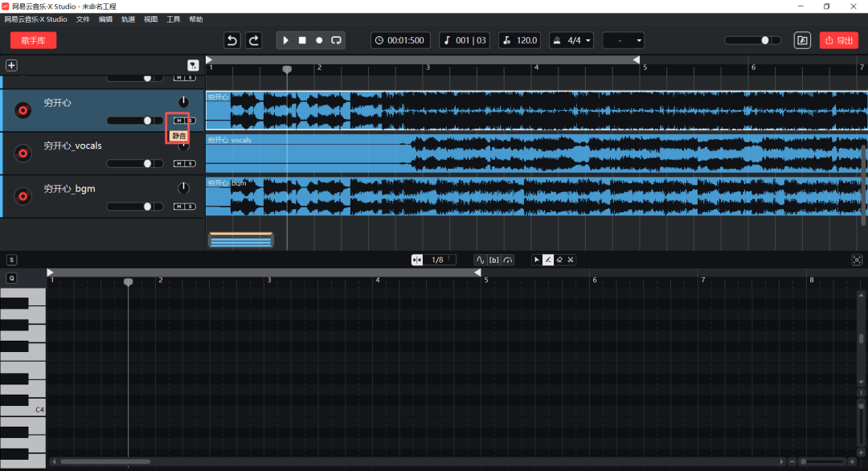The image size is (868, 471).
Task: Open the 文件 menu
Action: [x=83, y=18]
